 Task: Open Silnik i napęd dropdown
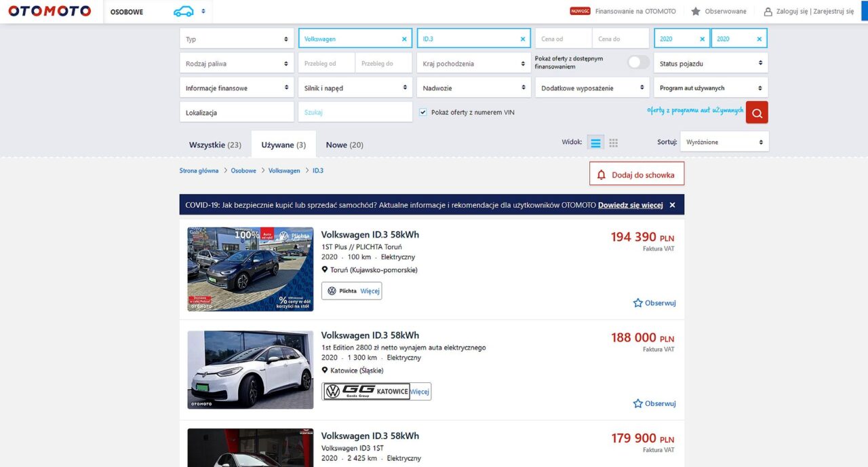point(355,88)
